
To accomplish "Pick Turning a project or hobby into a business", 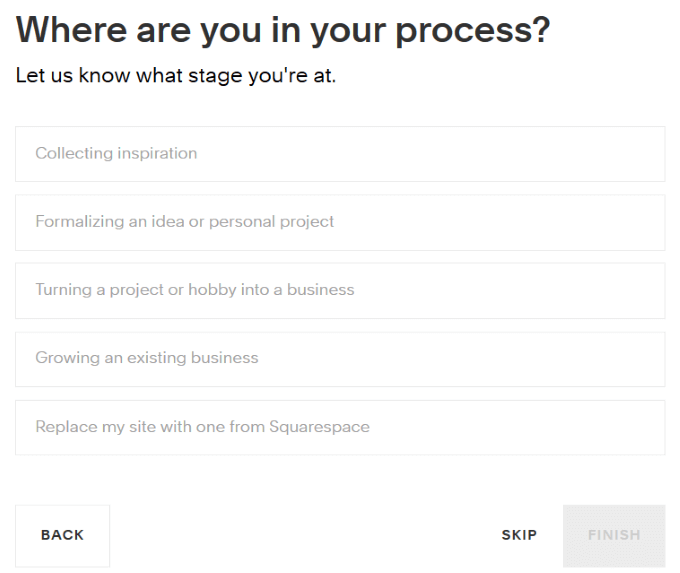I will (x=340, y=290).
